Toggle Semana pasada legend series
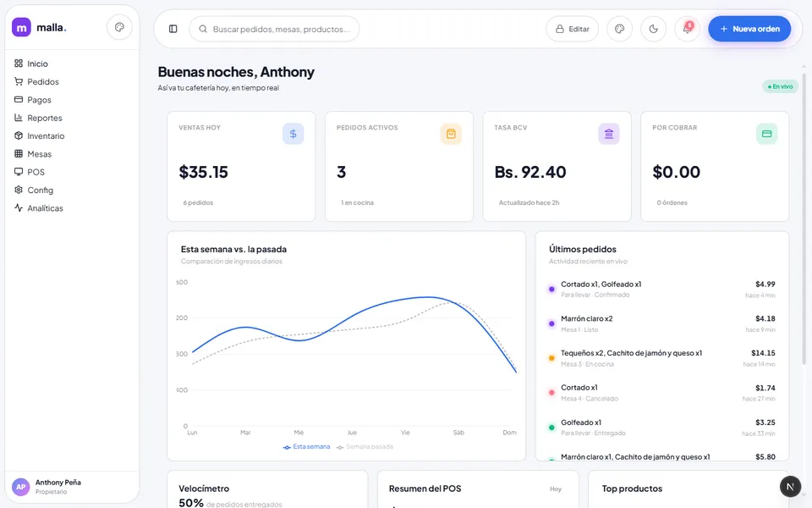Screen dimensions: 812x508 pos(365,447)
